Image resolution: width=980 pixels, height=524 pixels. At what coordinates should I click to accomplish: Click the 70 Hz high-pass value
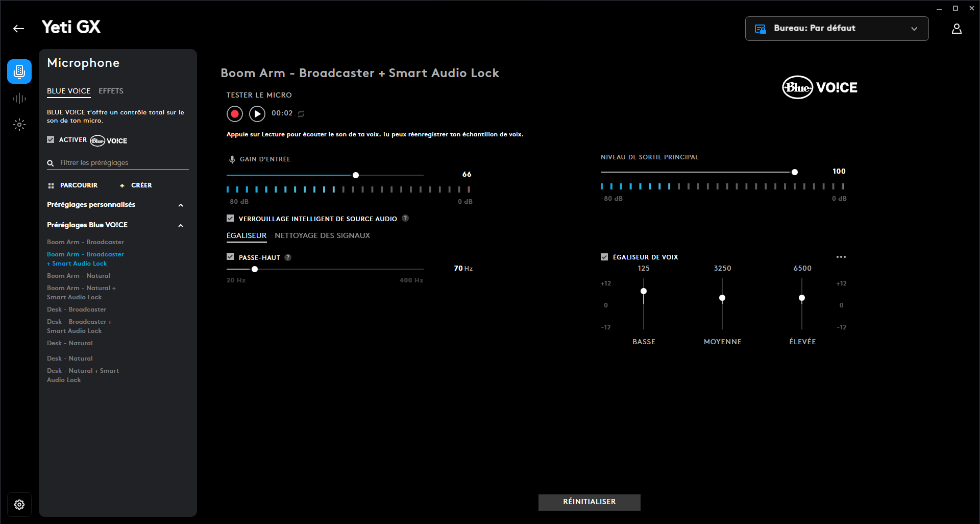tap(463, 268)
